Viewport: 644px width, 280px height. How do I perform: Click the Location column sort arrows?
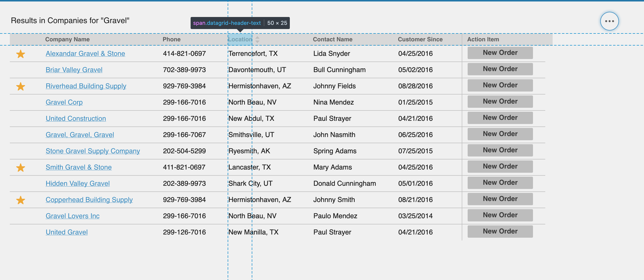257,39
